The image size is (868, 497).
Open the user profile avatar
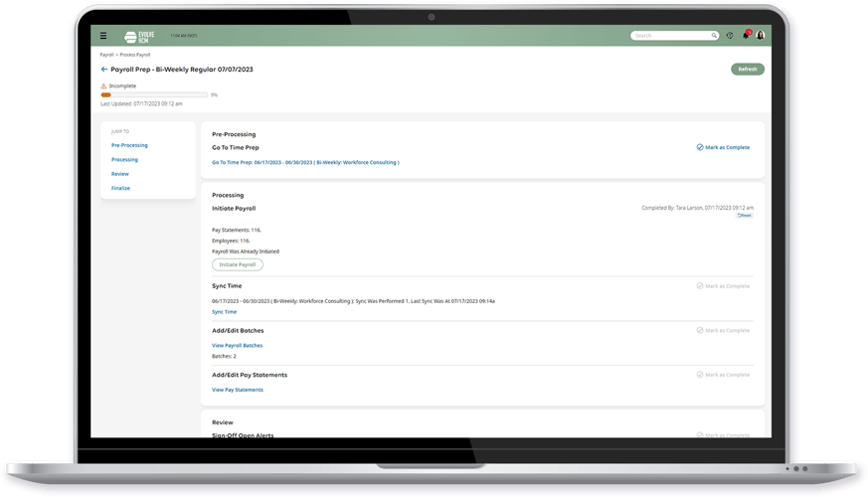coord(761,36)
